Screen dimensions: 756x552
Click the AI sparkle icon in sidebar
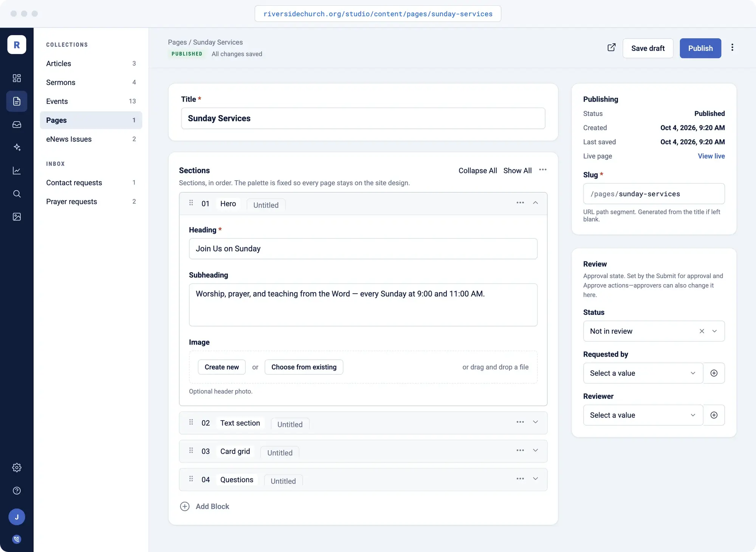point(17,147)
